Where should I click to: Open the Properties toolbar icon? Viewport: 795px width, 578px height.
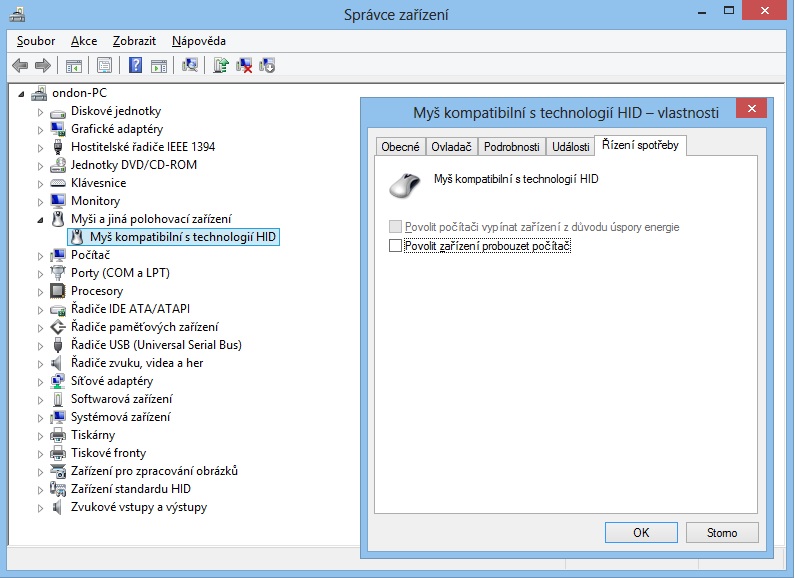105,65
